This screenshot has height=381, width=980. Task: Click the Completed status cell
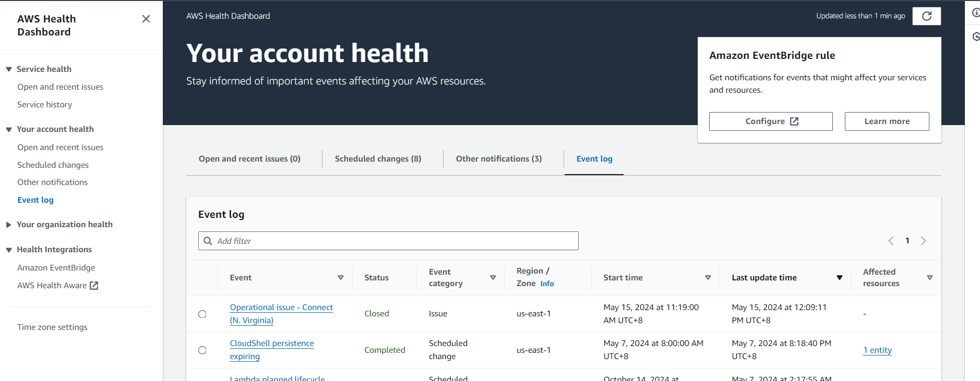pos(385,350)
